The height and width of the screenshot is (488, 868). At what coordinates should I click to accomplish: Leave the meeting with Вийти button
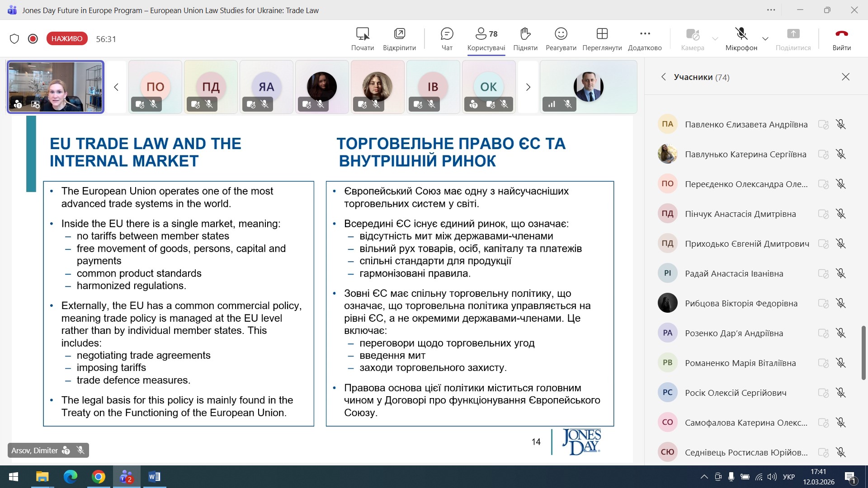pos(841,38)
